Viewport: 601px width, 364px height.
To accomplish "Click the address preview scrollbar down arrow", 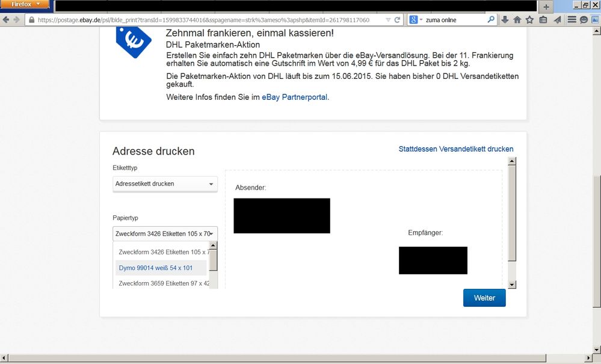I will (x=512, y=285).
